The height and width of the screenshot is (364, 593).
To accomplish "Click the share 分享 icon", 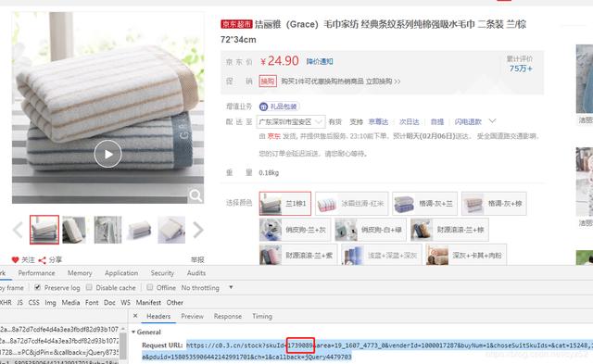I will pyautogui.click(x=42, y=260).
